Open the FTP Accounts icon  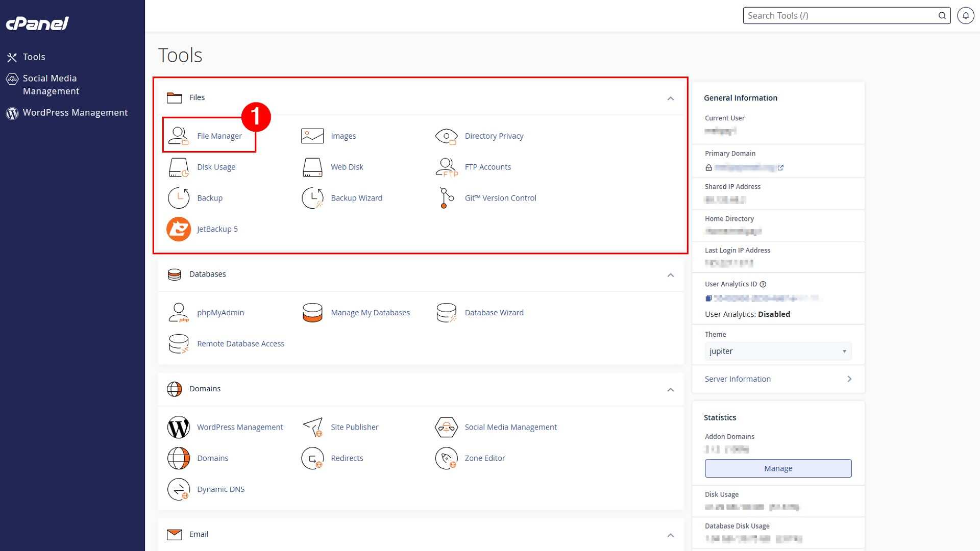pyautogui.click(x=446, y=167)
